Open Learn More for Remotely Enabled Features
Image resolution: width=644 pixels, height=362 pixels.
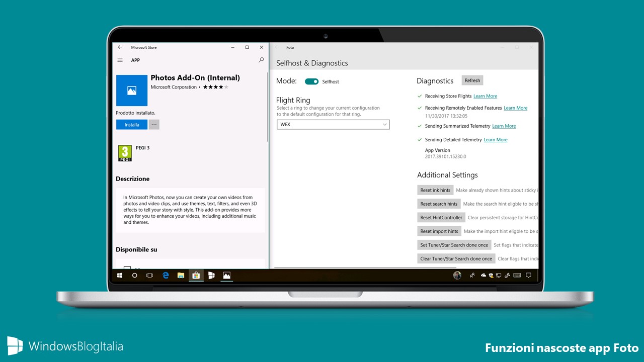516,108
